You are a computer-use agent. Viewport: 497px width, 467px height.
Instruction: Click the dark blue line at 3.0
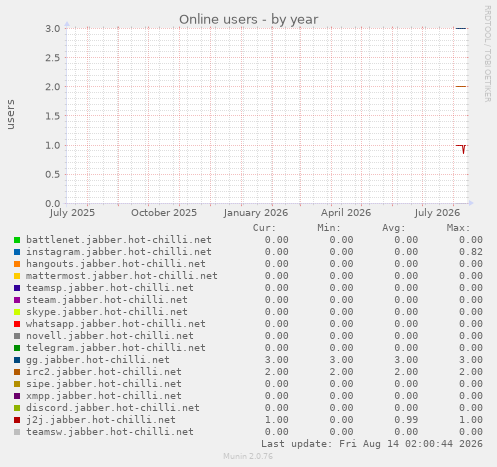tap(461, 28)
